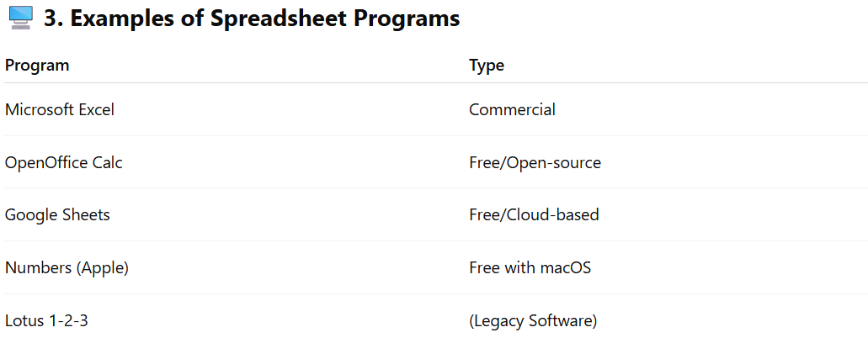The image size is (868, 359).
Task: Select the 'Commercial' type cell
Action: (512, 109)
